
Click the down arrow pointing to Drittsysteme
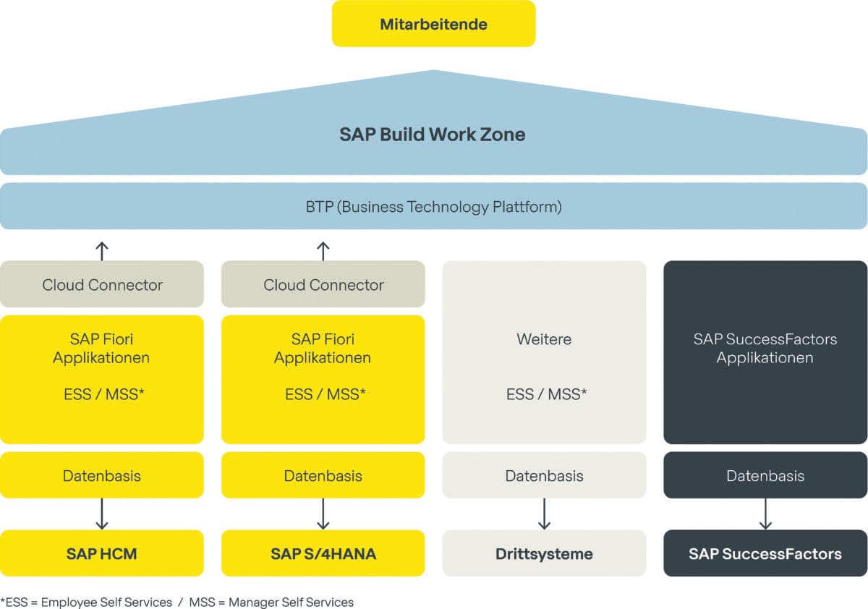point(544,514)
